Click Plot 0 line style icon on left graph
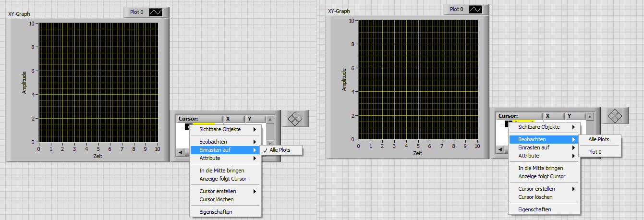The height and width of the screenshot is (220, 644). pos(156,12)
